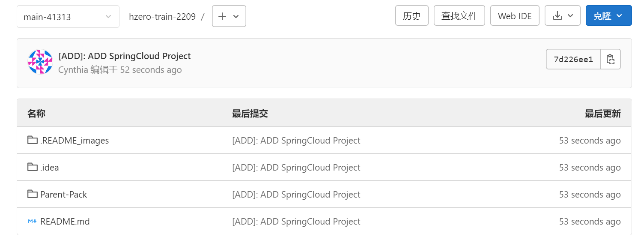Screen dimensions: 644x240
Task: Open the main-41313 branch selector dropdown
Action: [x=68, y=16]
